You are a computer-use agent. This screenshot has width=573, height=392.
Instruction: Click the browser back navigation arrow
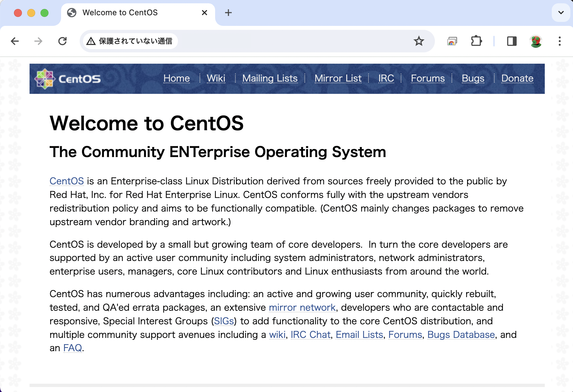click(15, 41)
